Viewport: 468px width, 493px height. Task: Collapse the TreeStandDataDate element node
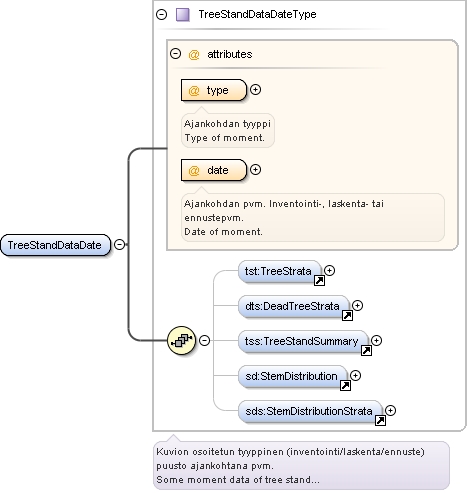(119, 245)
